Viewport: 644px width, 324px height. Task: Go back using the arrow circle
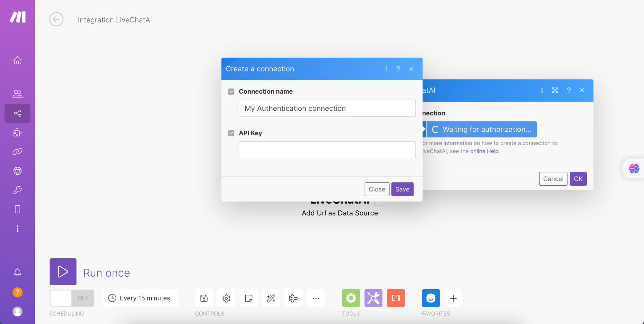(56, 19)
